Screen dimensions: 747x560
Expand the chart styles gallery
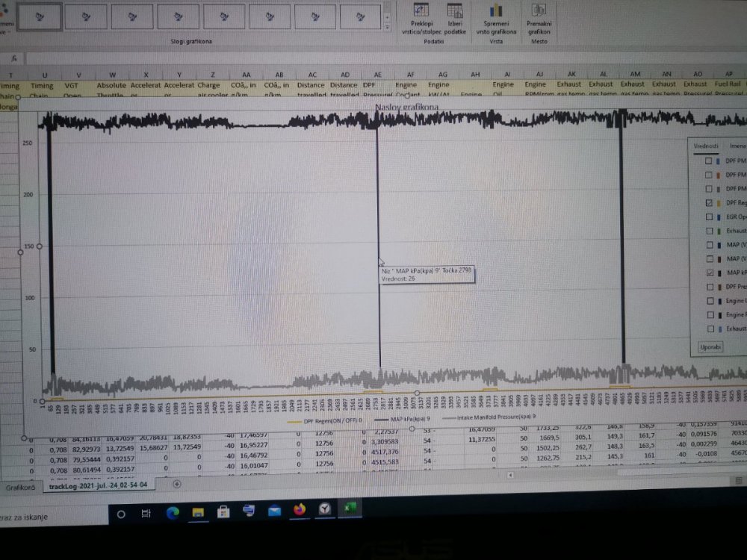point(387,26)
